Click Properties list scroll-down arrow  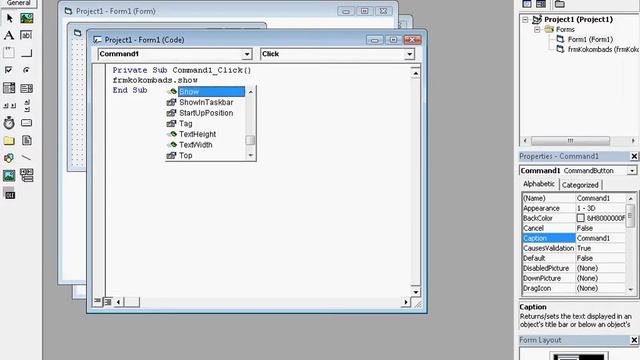coord(631,289)
